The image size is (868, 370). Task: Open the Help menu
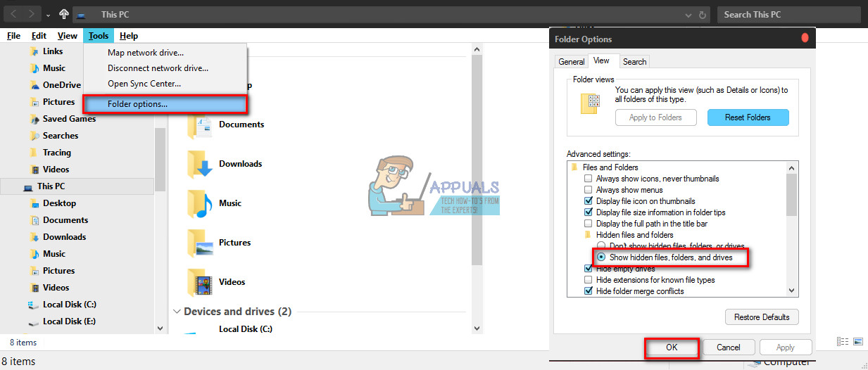129,36
